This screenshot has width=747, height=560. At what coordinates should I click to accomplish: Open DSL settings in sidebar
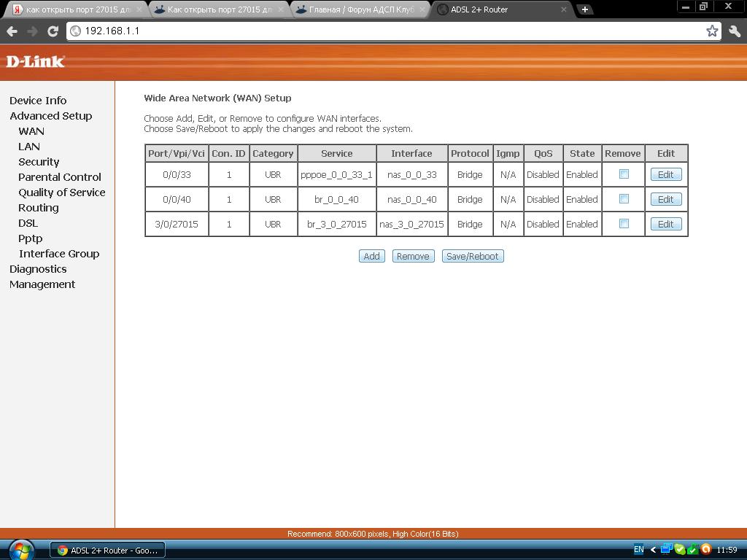[x=28, y=223]
